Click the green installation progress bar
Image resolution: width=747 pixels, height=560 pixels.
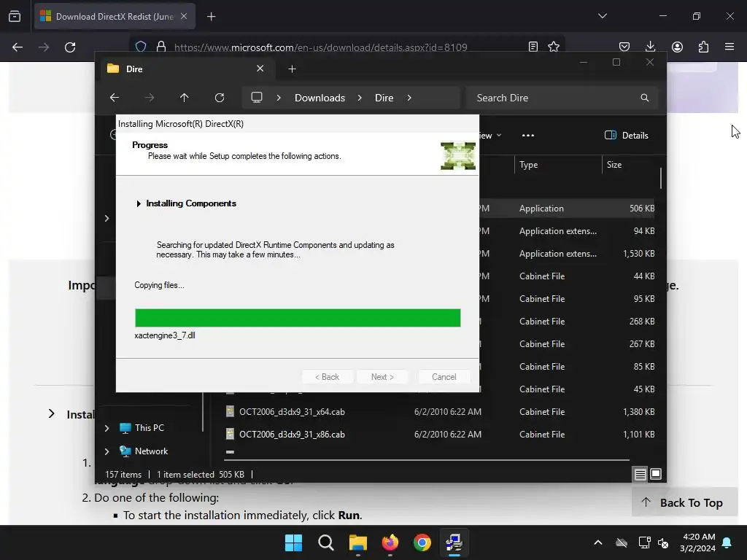[x=298, y=318]
